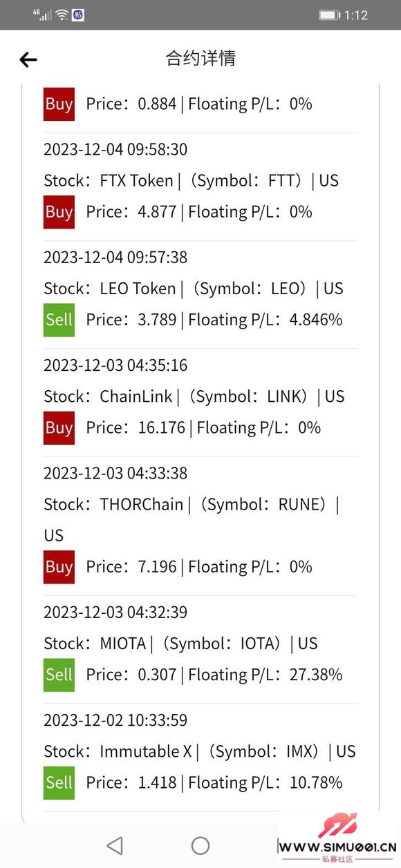The height and width of the screenshot is (868, 401).
Task: Tap the battery icon in status bar
Action: tap(329, 15)
